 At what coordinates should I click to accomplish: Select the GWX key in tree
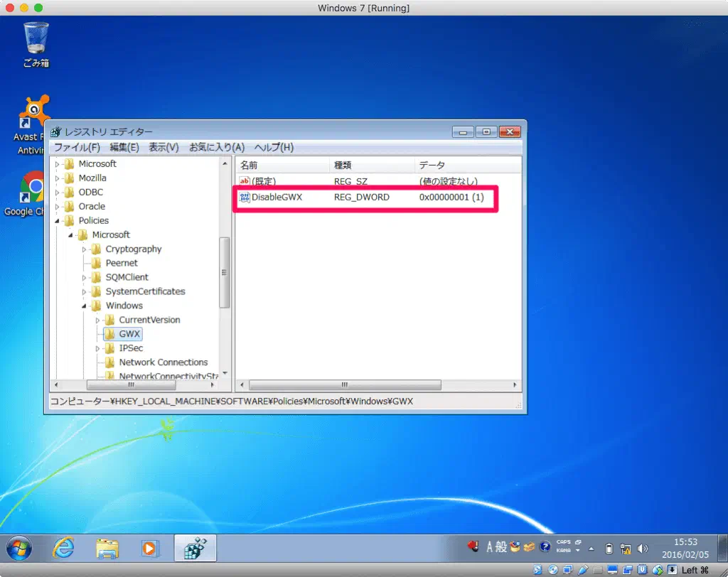(129, 334)
